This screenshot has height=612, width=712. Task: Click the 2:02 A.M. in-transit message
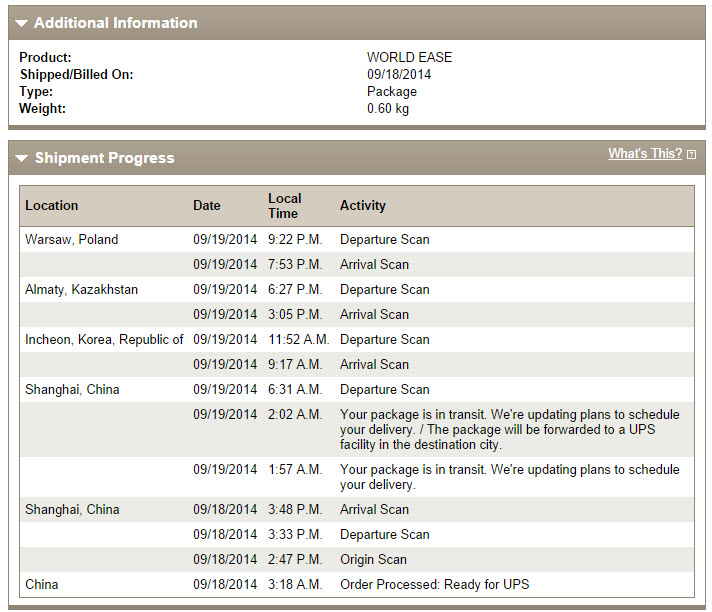pyautogui.click(x=510, y=429)
